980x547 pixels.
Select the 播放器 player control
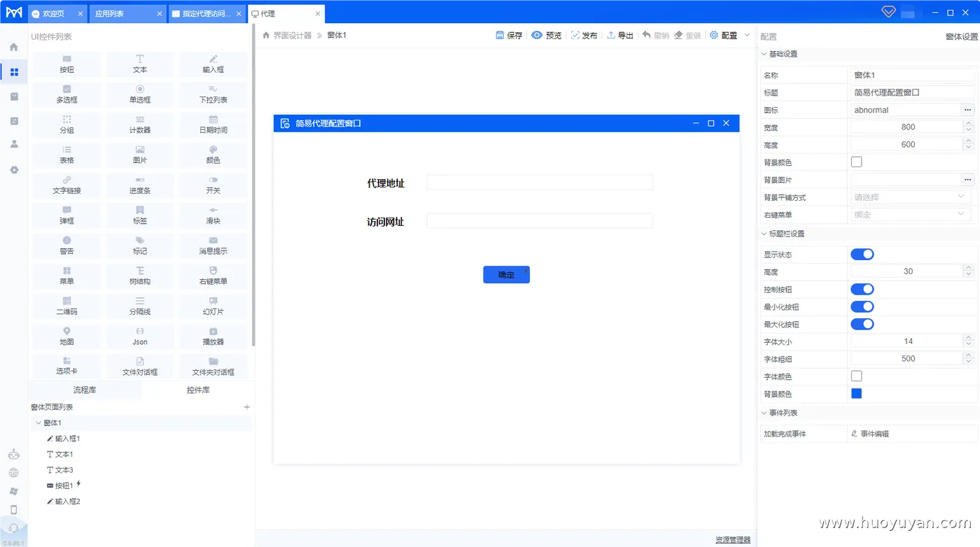coord(214,336)
